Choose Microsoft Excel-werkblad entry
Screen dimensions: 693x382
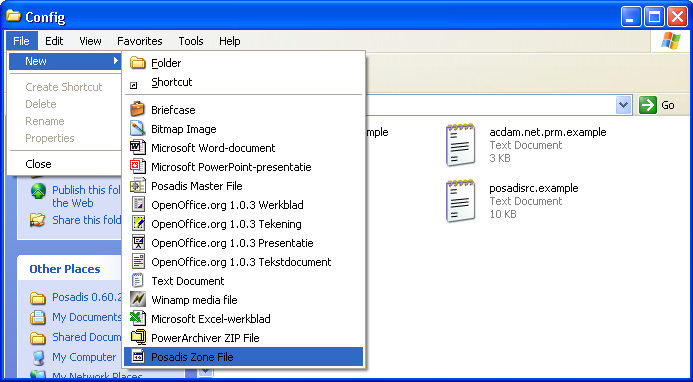244,319
